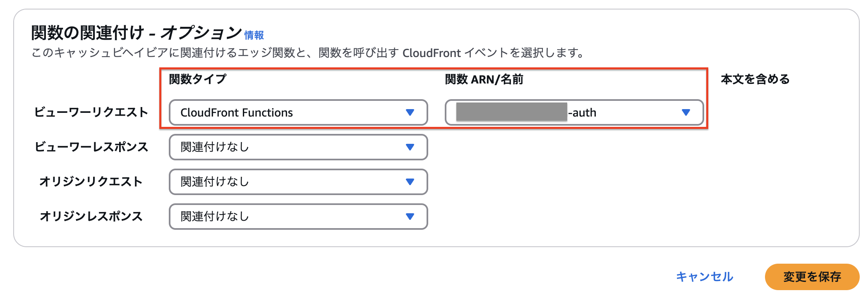Click the キャンセル link
Image resolution: width=868 pixels, height=305 pixels.
(x=704, y=278)
